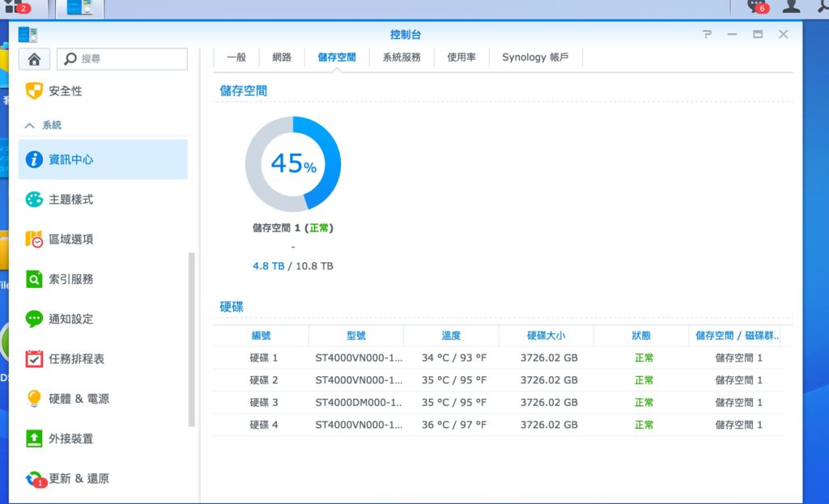Click the Control Panel window title icon
The image size is (829, 504).
[28, 35]
